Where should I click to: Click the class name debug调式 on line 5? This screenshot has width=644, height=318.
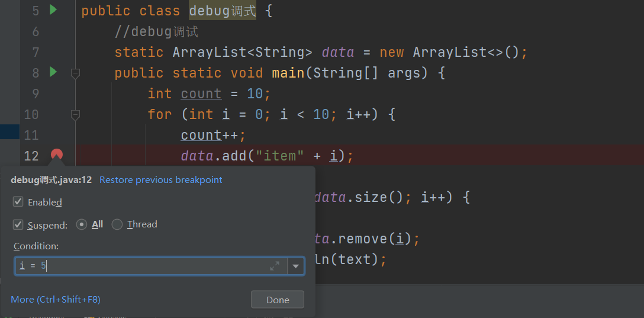(223, 11)
